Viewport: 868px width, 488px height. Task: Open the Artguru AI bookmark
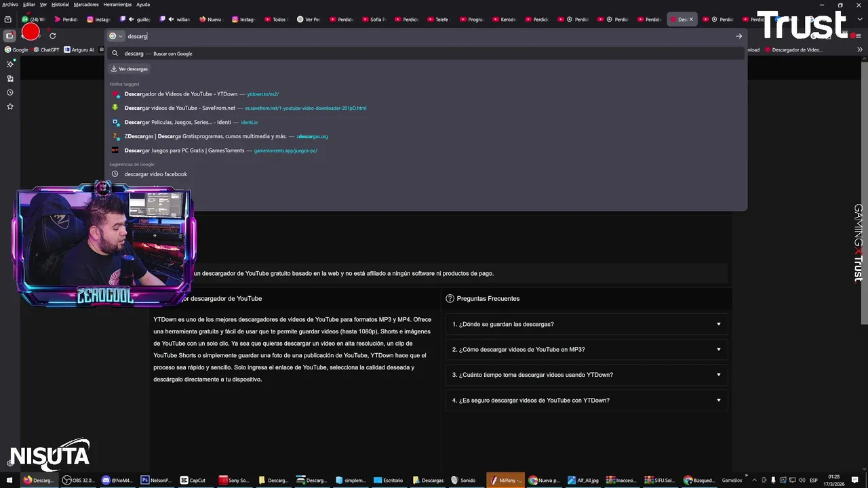click(79, 49)
